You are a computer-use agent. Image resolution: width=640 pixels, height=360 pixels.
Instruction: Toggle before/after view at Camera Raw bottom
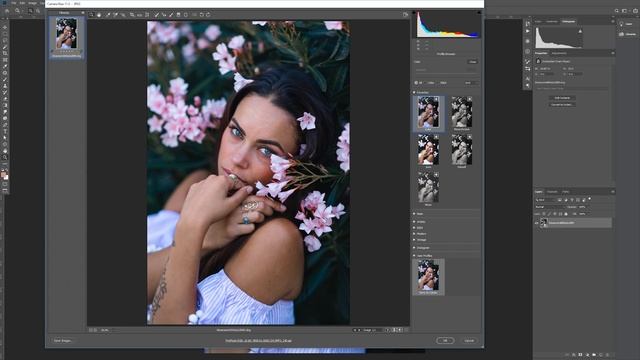pos(388,330)
